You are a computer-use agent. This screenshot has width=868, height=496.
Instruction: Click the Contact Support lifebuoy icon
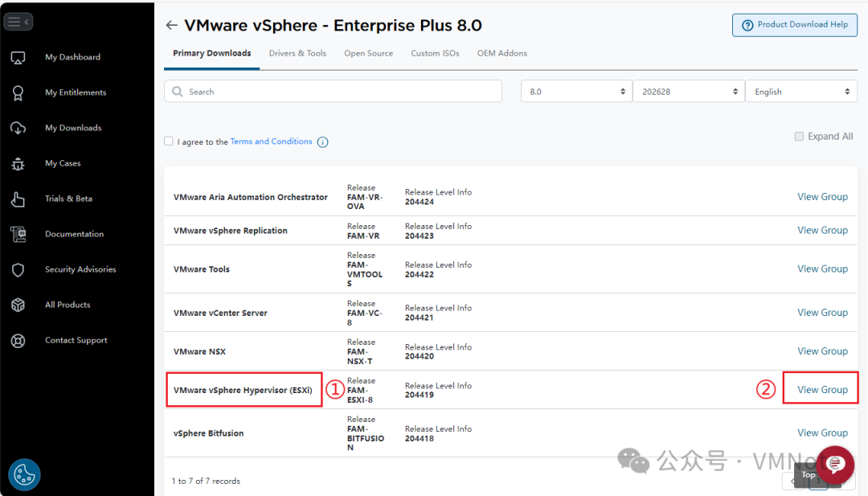pyautogui.click(x=18, y=340)
